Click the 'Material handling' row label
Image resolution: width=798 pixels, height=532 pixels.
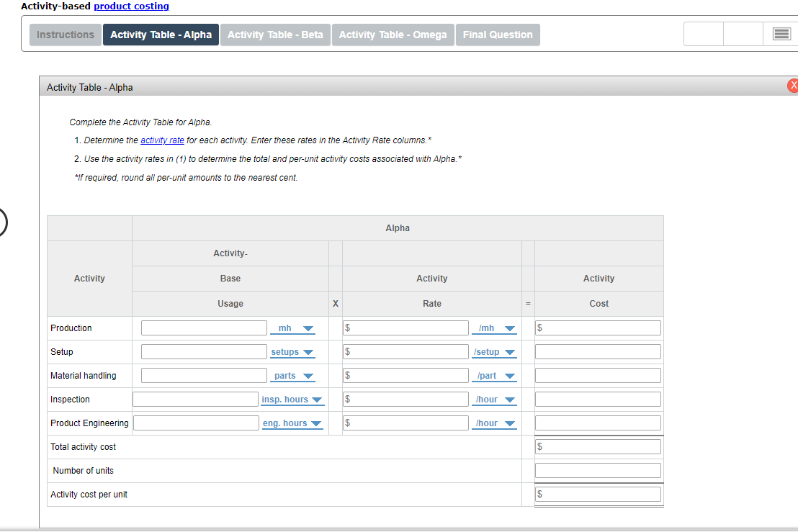pyautogui.click(x=84, y=375)
